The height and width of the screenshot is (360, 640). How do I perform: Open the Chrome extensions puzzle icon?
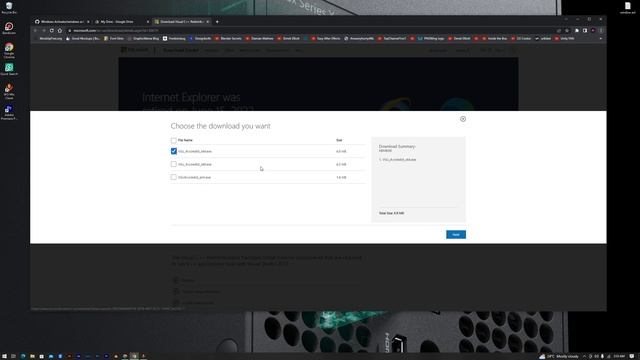(x=577, y=31)
